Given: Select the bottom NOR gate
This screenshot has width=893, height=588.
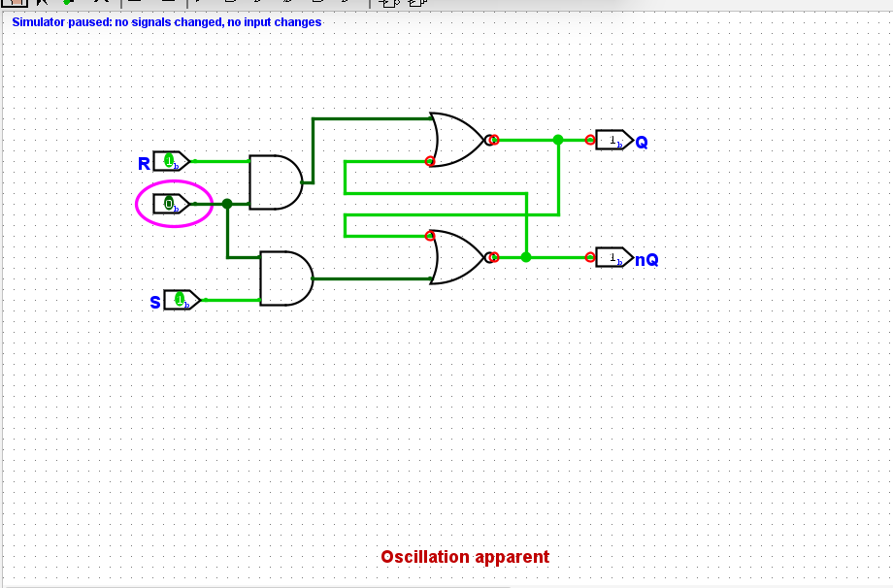Looking at the screenshot, I should [x=453, y=257].
